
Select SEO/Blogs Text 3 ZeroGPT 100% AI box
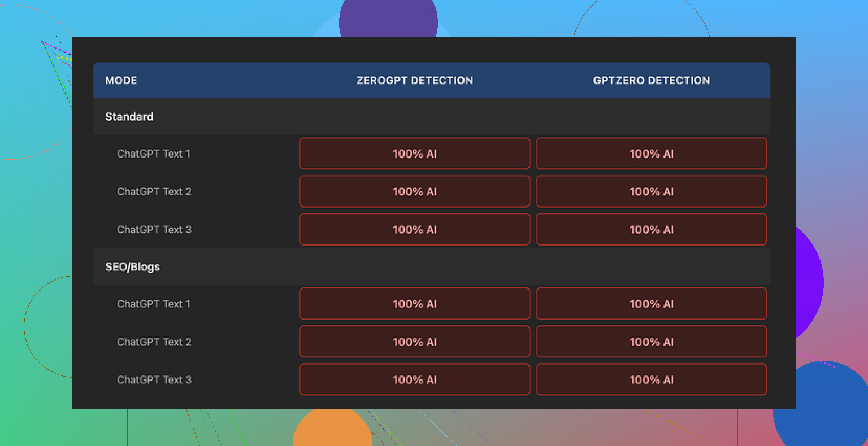click(x=414, y=379)
